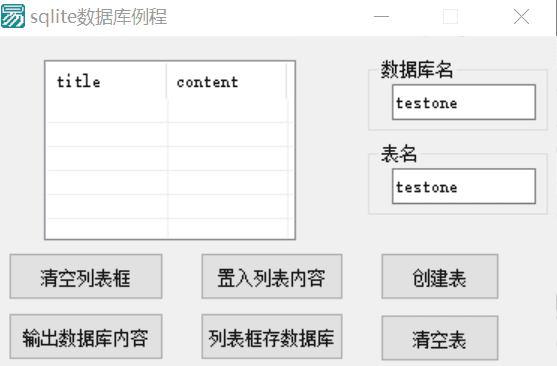Click the 易 app icon in title bar
Viewport: 557px width, 366px height.
[x=13, y=16]
